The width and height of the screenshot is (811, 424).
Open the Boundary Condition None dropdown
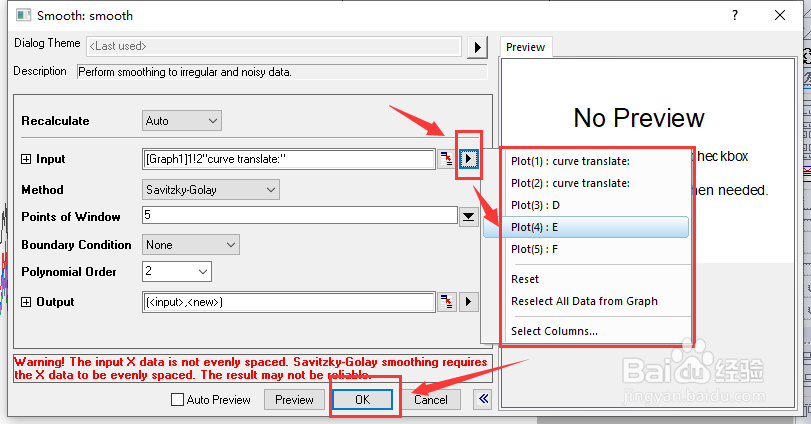(x=190, y=245)
